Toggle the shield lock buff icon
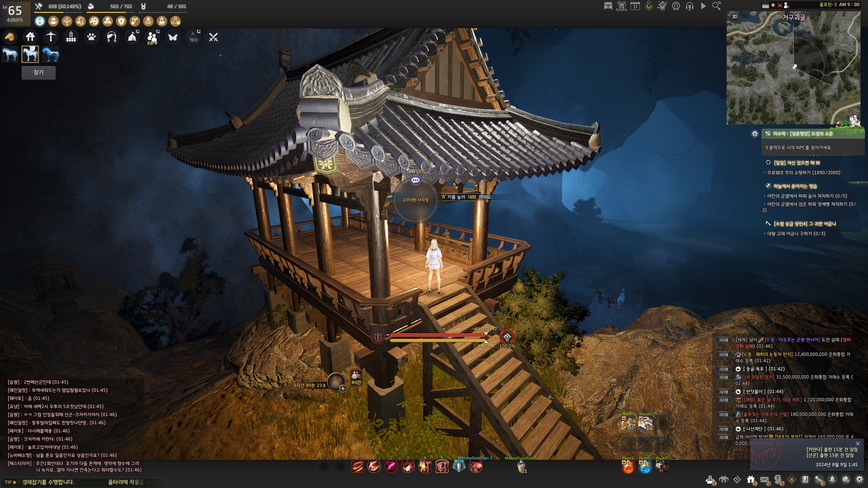The image size is (868, 488). pyautogui.click(x=121, y=21)
